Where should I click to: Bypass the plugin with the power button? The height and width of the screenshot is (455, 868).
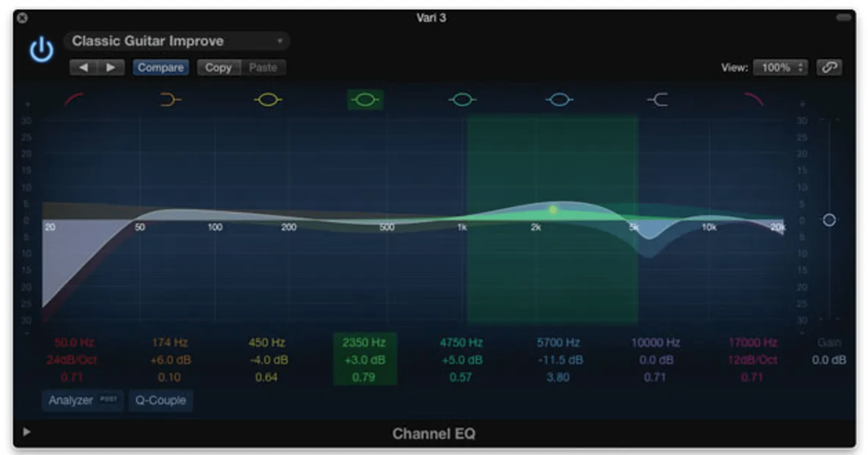pyautogui.click(x=41, y=49)
